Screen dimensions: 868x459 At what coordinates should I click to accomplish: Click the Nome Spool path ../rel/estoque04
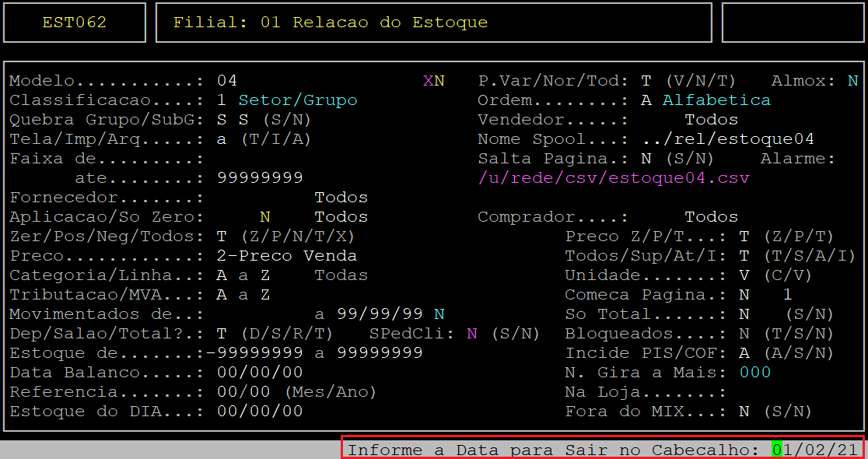click(728, 139)
